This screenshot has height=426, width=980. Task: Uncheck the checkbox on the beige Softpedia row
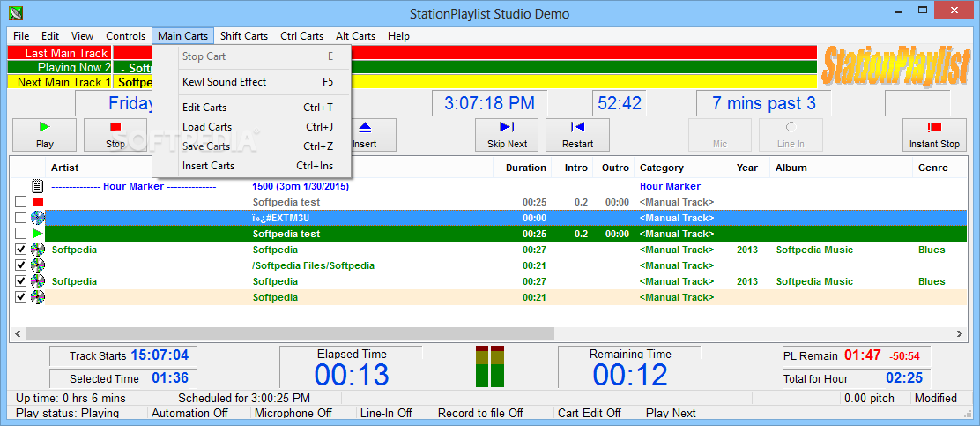[x=21, y=296]
